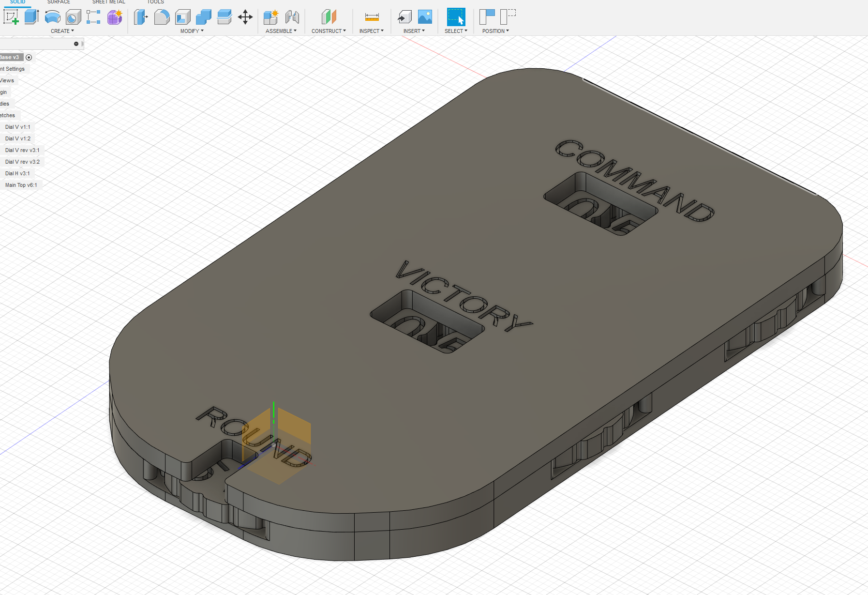Select the Main Top v6:1 sketch
Viewport: 868px width, 595px height.
[x=21, y=185]
